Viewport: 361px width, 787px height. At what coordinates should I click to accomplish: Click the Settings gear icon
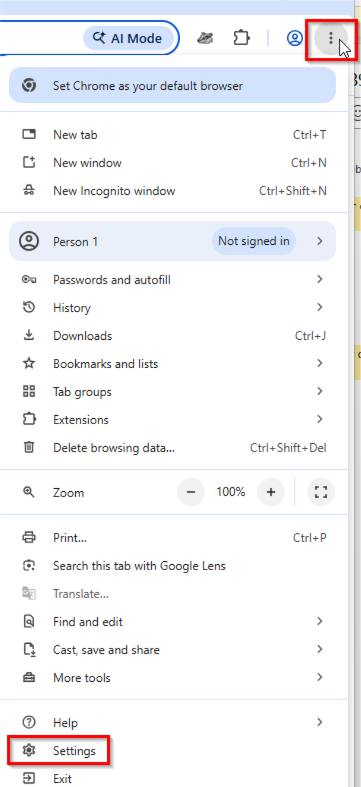29,751
